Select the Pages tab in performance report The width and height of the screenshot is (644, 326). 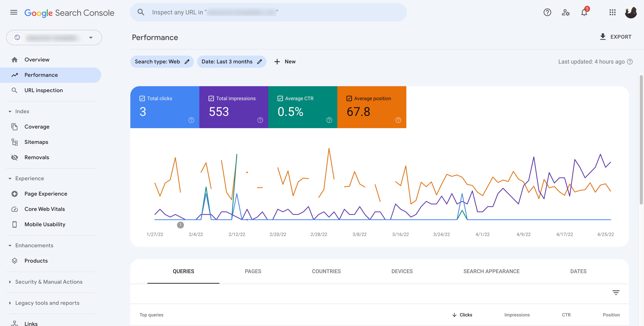click(x=253, y=271)
